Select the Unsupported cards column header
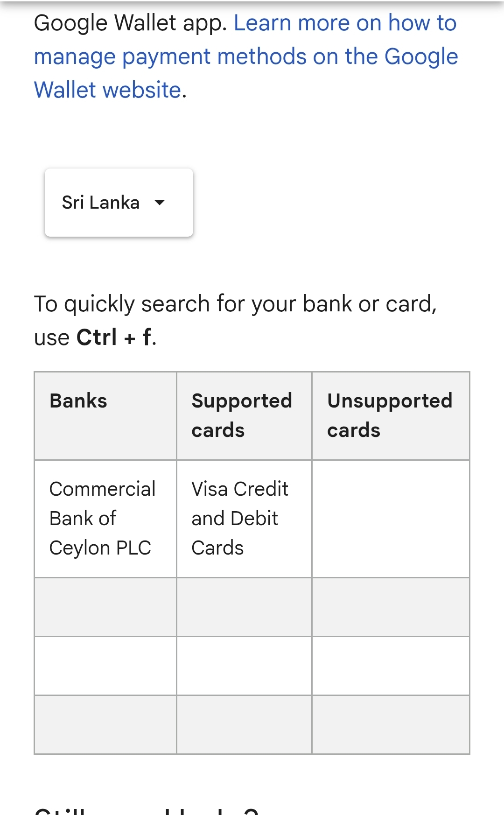The width and height of the screenshot is (504, 815). click(x=391, y=416)
